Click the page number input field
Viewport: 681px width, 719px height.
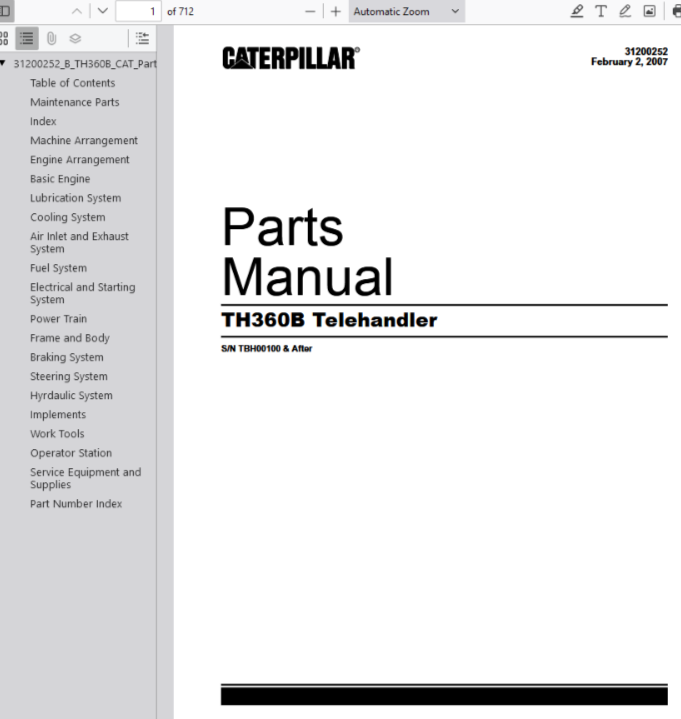pos(138,11)
